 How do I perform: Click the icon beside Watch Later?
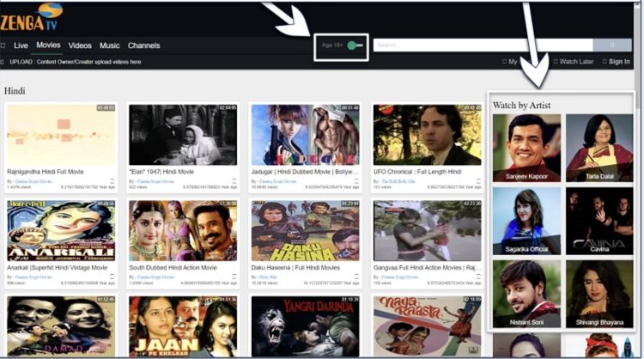(556, 62)
